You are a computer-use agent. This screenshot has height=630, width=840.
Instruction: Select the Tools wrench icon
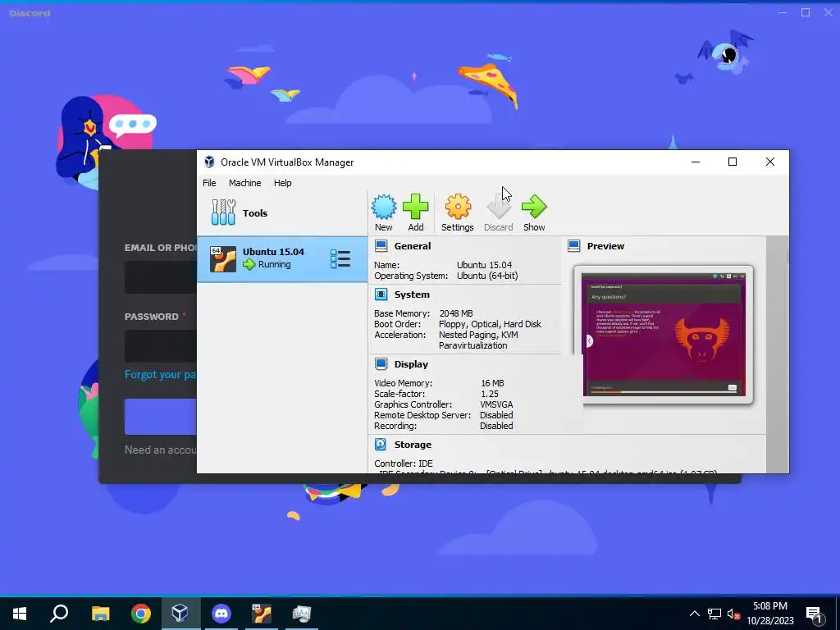pyautogui.click(x=223, y=212)
